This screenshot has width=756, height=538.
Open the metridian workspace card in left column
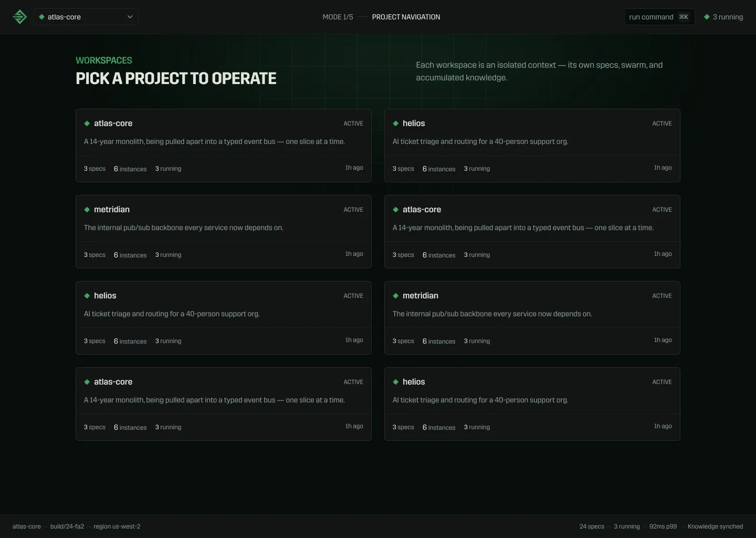point(224,232)
